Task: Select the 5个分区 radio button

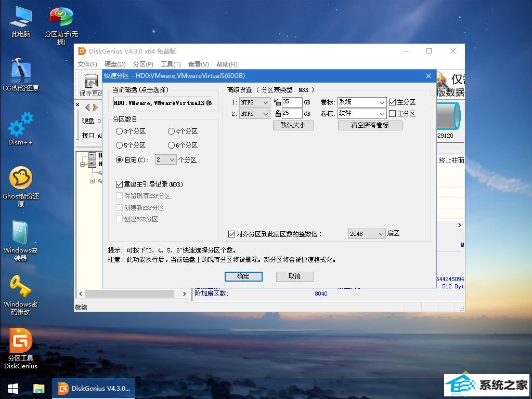Action: [119, 145]
